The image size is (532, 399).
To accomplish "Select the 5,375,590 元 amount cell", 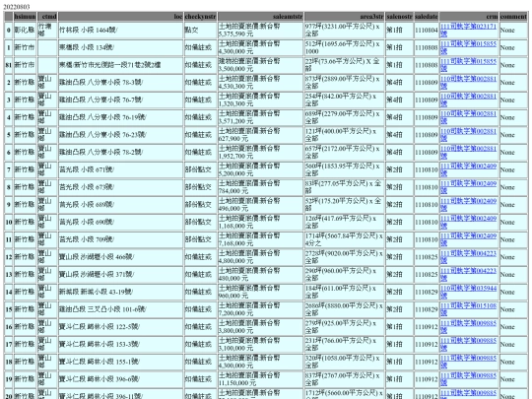I will pos(260,30).
